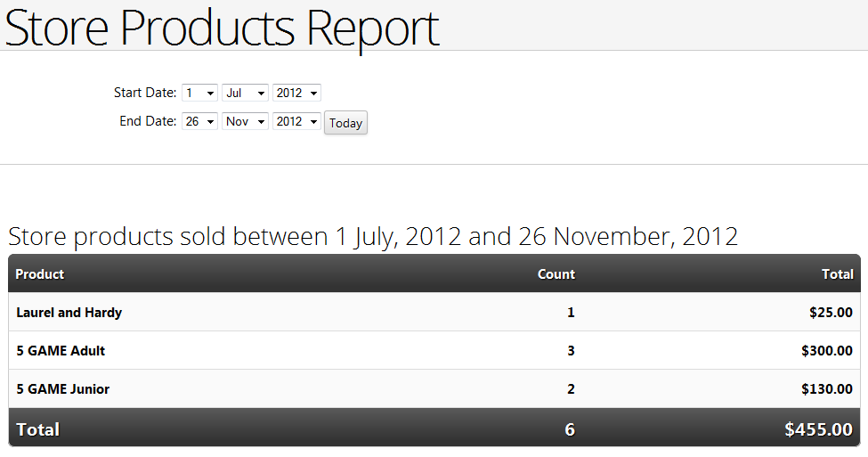Click the Today button
The image size is (868, 457).
point(345,123)
